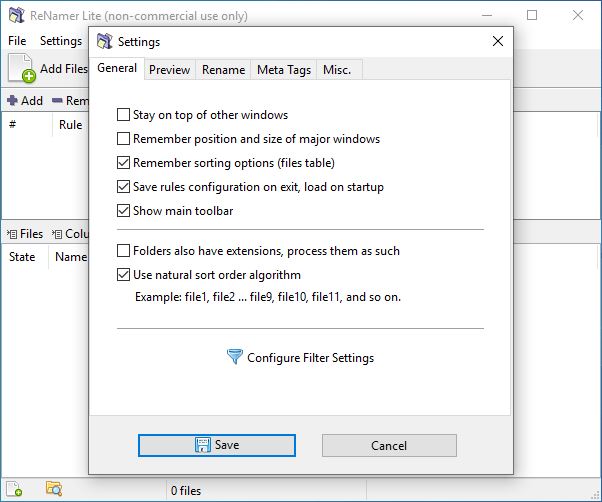602x502 pixels.
Task: Click the ReNamer app icon in title bar
Action: (17, 15)
